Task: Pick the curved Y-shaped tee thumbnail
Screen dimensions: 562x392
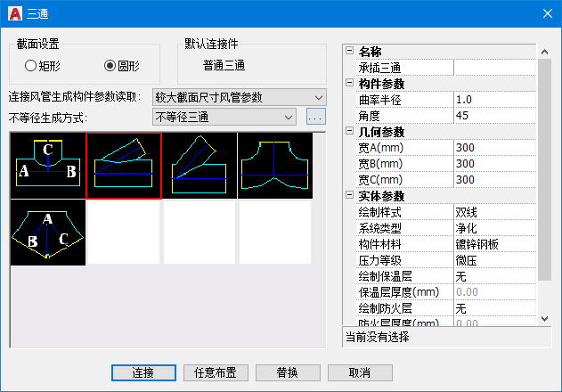Action: point(275,165)
